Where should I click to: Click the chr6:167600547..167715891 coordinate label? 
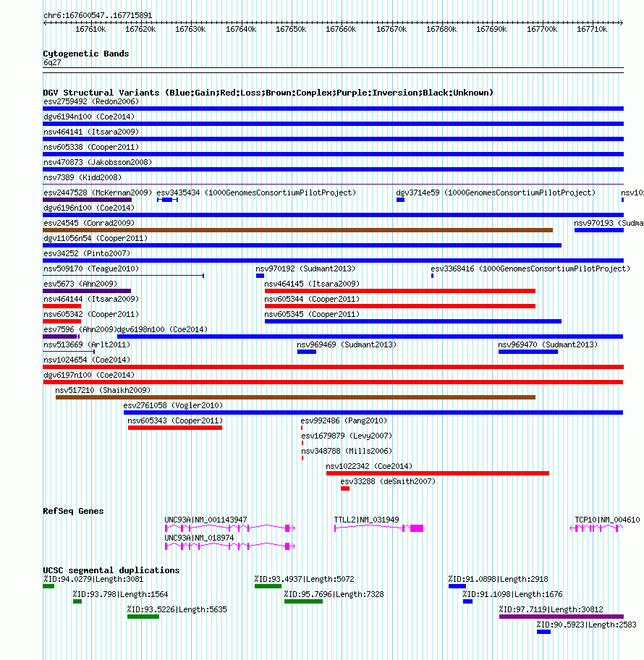pyautogui.click(x=98, y=15)
